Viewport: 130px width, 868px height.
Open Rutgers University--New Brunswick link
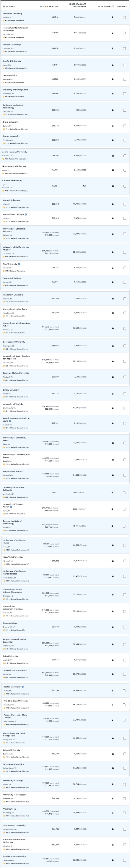coord(15,640)
